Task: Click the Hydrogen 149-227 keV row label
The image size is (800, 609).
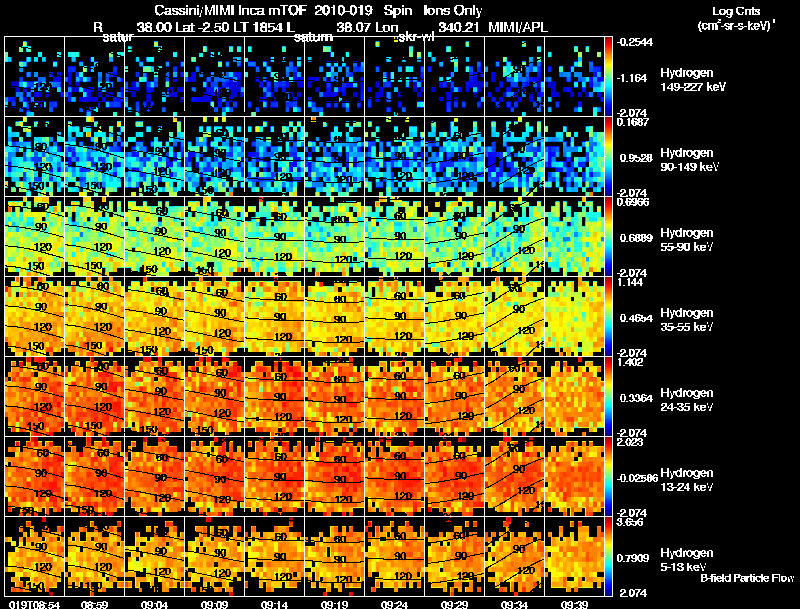Action: 692,80
